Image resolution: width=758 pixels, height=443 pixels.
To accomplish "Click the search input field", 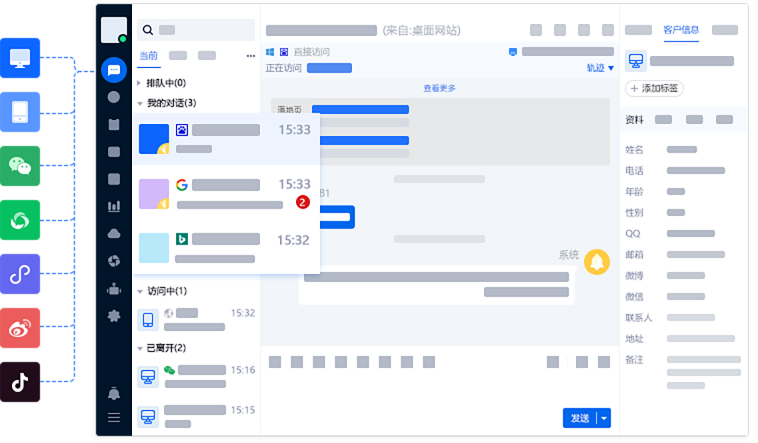I will pyautogui.click(x=196, y=30).
